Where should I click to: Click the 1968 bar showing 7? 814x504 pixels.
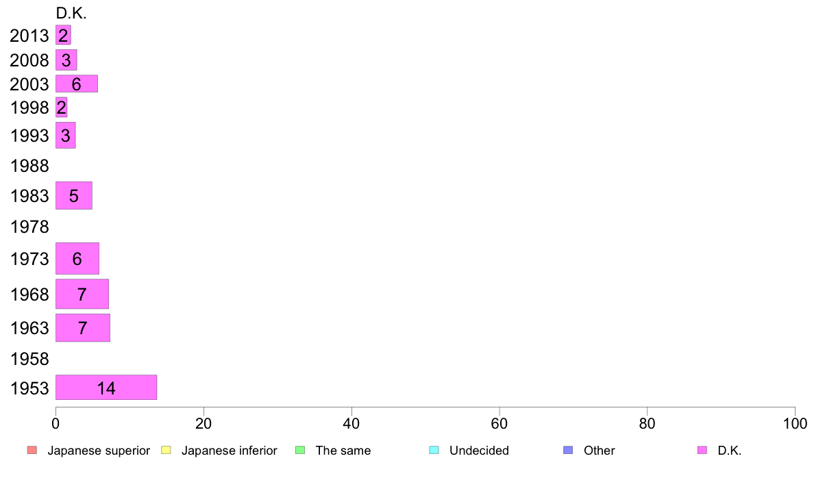pos(82,294)
